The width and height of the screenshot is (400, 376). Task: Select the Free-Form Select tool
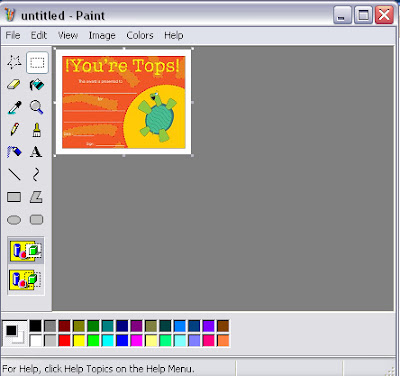[14, 62]
